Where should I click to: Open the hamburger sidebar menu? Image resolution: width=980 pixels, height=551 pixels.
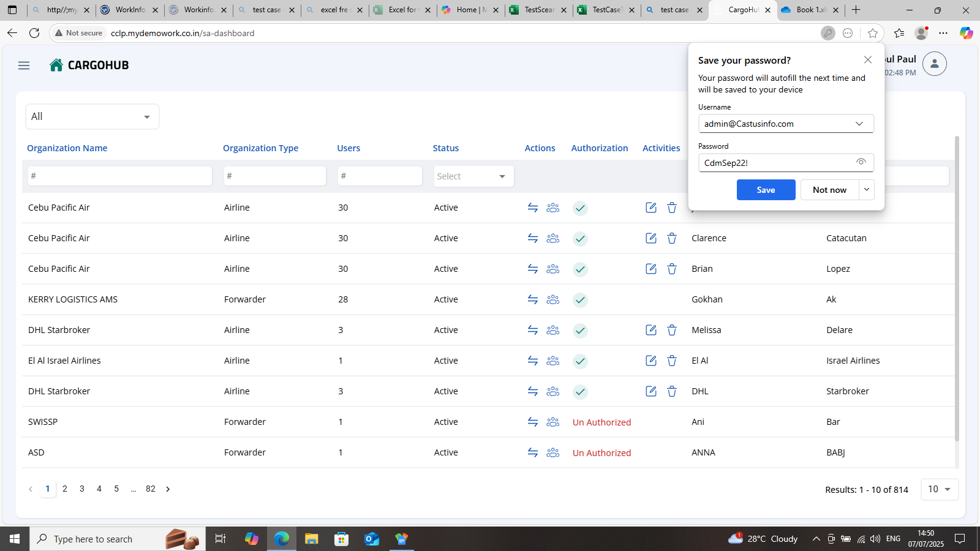24,66
